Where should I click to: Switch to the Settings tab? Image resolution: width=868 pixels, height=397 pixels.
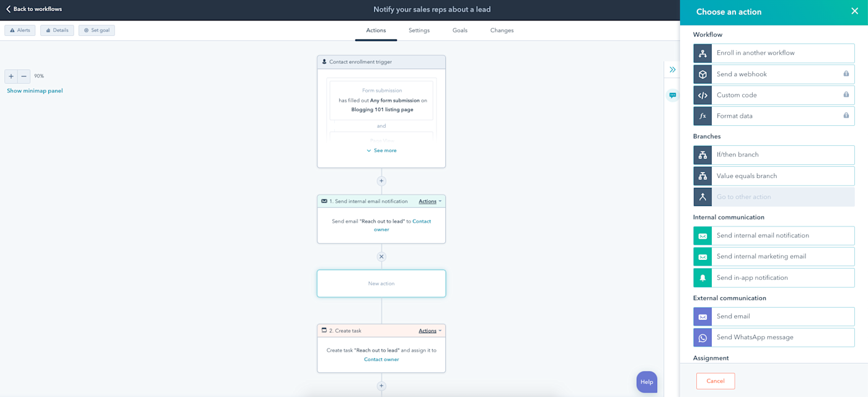[419, 30]
